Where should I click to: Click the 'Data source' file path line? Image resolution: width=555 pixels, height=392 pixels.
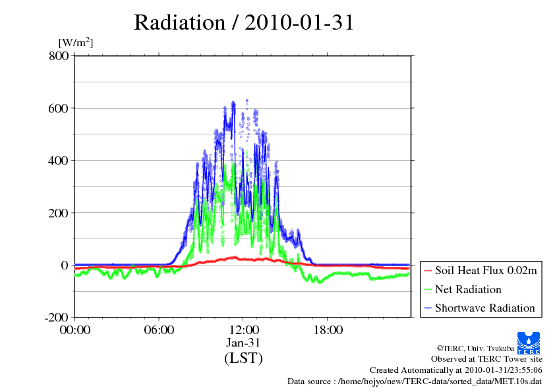pos(415,381)
